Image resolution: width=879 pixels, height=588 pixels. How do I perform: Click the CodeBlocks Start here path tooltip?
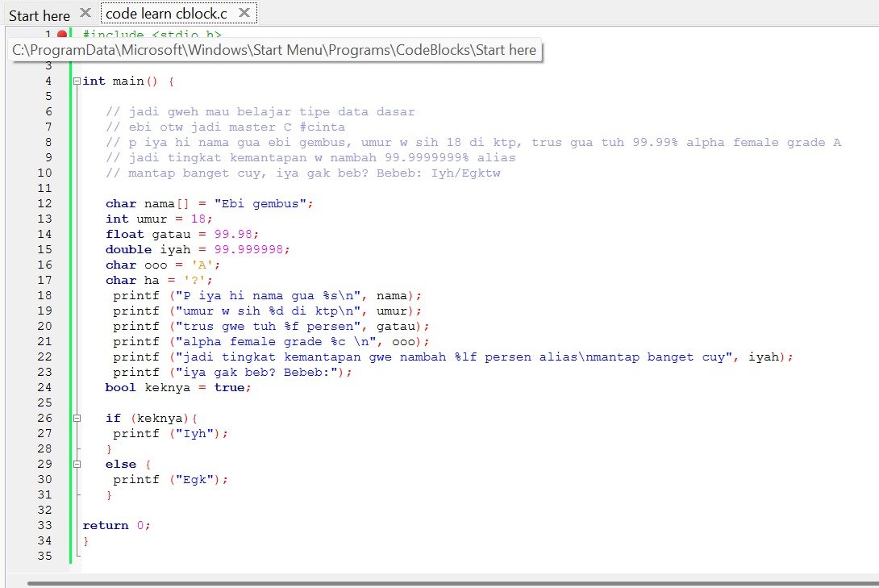point(274,50)
